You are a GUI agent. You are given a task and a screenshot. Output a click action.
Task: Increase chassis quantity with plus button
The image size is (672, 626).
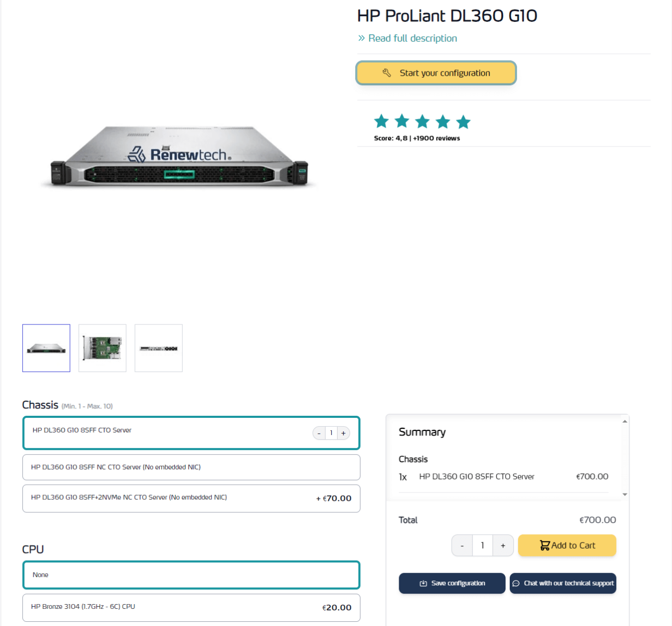pos(343,433)
